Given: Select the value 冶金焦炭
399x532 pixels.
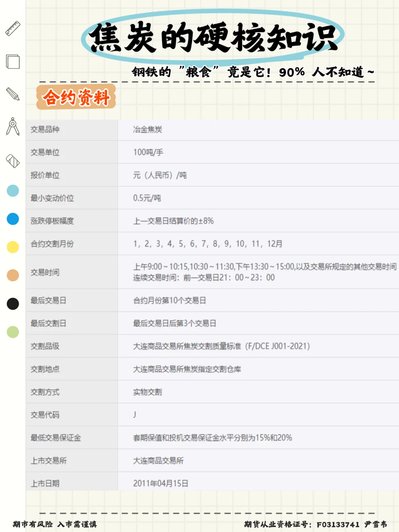Looking at the screenshot, I should click(x=147, y=129).
